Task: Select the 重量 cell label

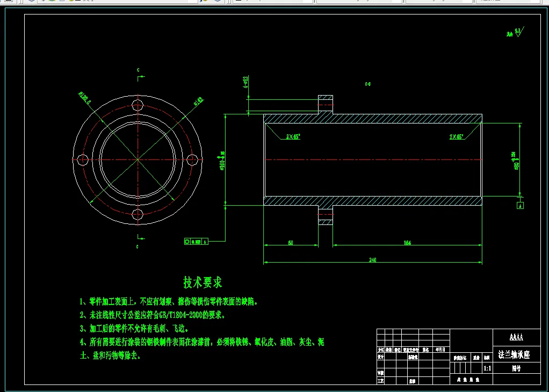Action: 476,358
